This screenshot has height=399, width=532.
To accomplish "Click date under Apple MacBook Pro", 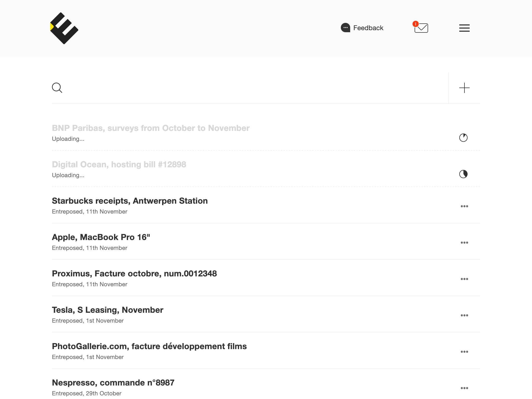I will [90, 248].
